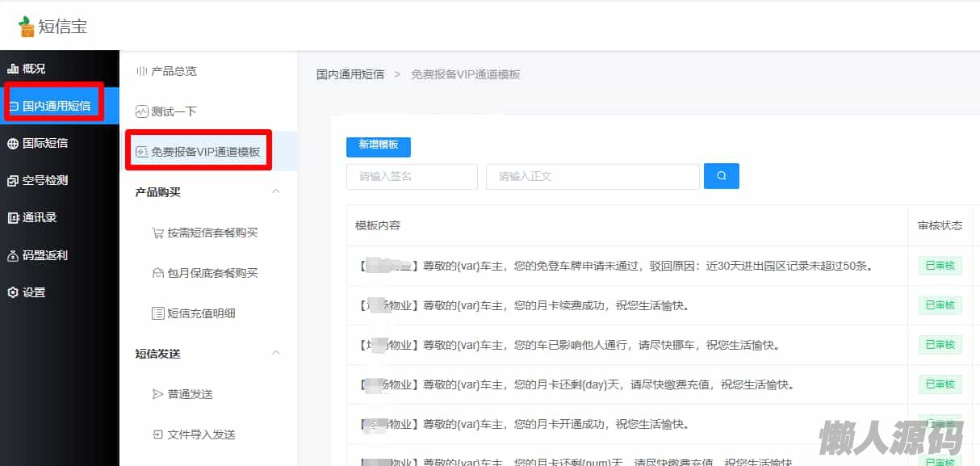Open 普通发送
Screen dimensions: 980x466
tap(190, 394)
